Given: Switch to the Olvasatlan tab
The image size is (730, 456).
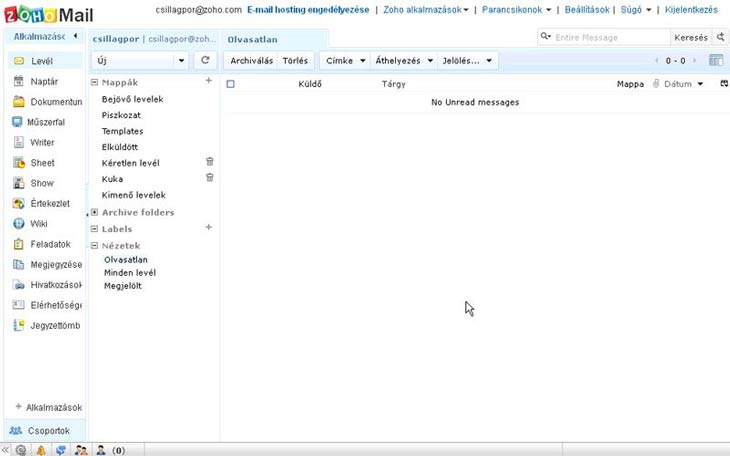Looking at the screenshot, I should [252, 39].
